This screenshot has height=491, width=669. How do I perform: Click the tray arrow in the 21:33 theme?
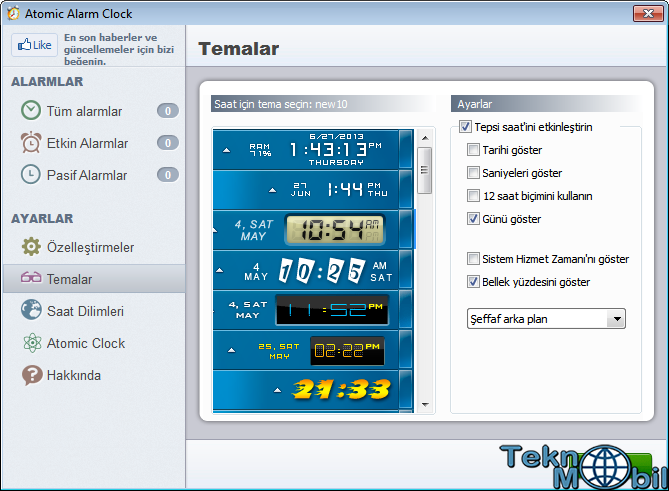click(x=277, y=390)
